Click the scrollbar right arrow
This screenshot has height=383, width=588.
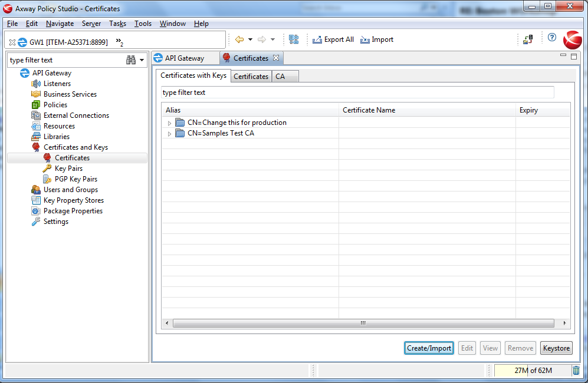(565, 323)
